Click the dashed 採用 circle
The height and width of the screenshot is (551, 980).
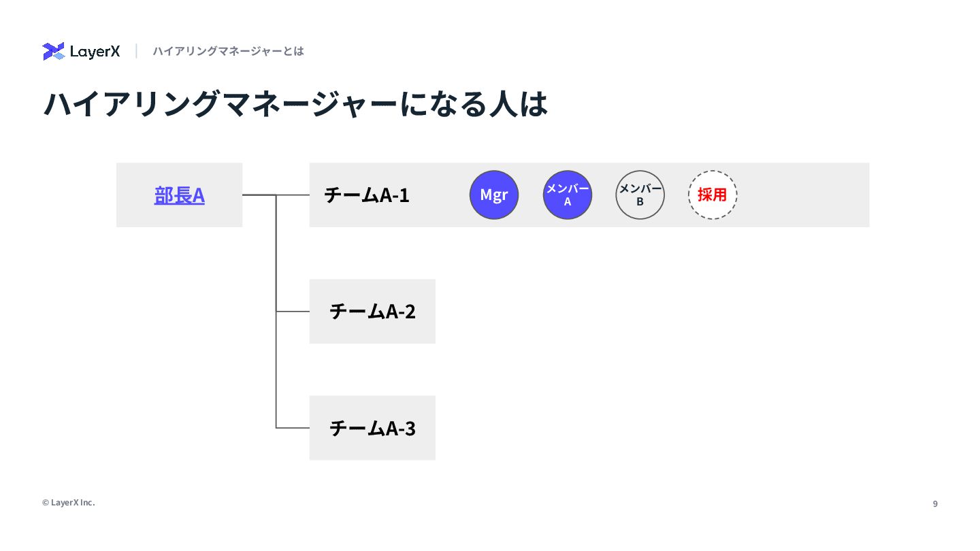(713, 195)
